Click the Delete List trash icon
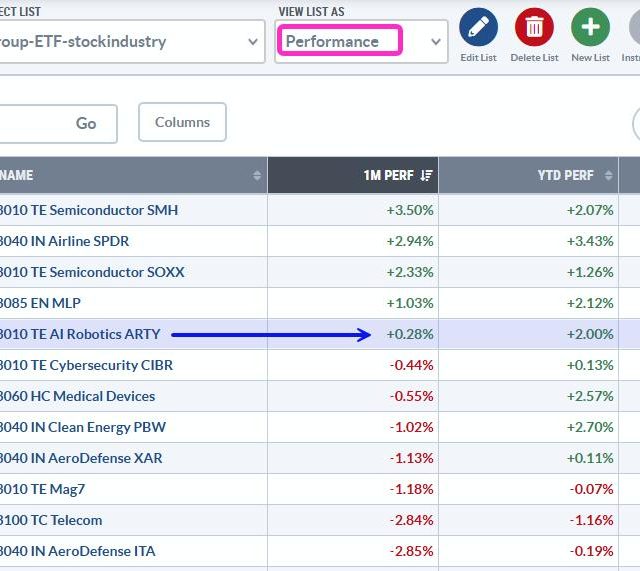The width and height of the screenshot is (640, 571). pyautogui.click(x=534, y=26)
